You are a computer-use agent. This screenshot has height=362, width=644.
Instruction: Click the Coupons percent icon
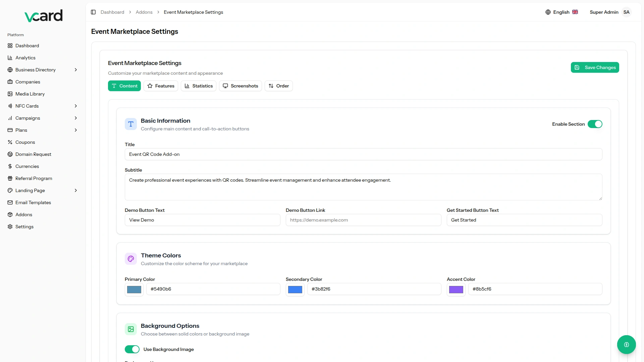10,142
